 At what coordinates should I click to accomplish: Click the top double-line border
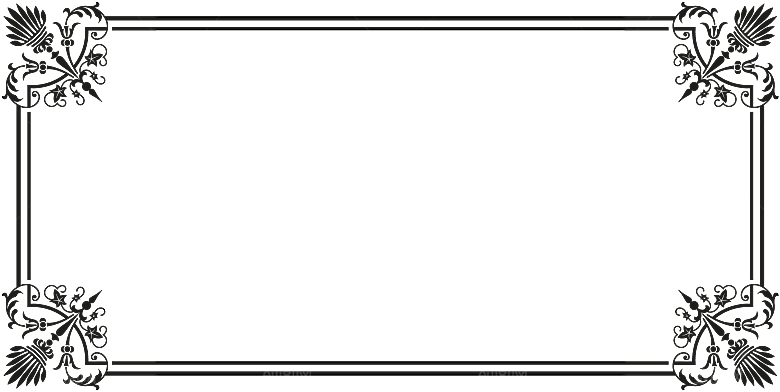click(x=390, y=23)
